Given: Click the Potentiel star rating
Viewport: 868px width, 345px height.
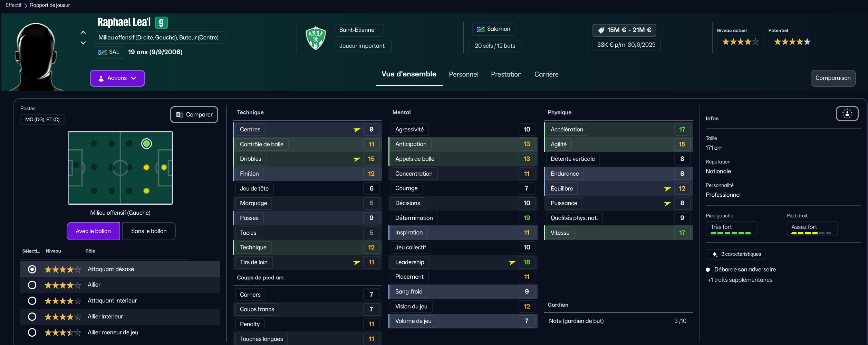Looking at the screenshot, I should [792, 42].
